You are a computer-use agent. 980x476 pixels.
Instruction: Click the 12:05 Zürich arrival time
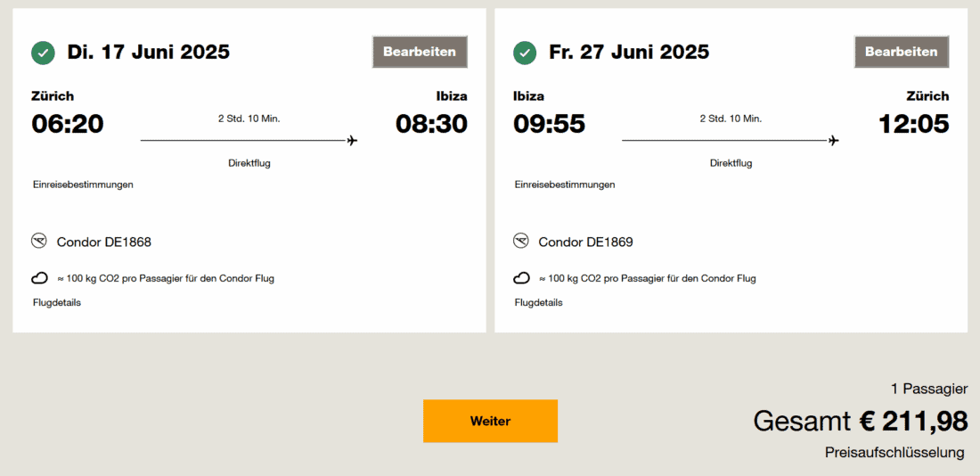pos(913,124)
